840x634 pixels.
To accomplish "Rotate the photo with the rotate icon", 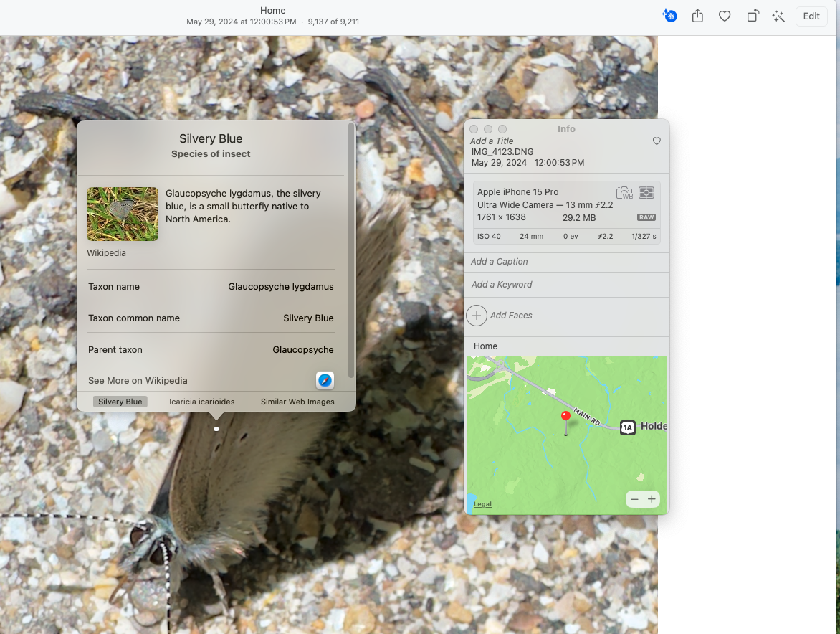I will click(x=753, y=16).
